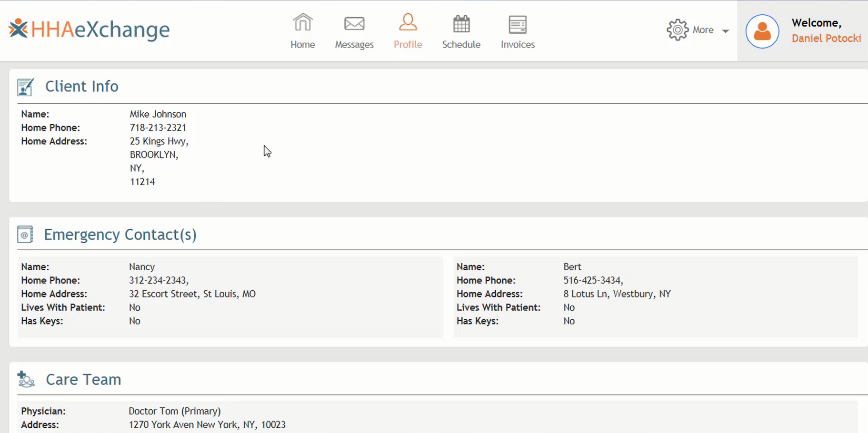The image size is (868, 433).
Task: Switch to the Schedule tab label
Action: tap(461, 45)
